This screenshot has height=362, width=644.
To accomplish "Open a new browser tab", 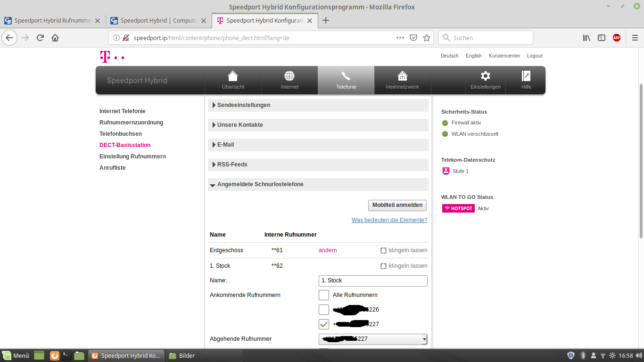I will pyautogui.click(x=325, y=20).
